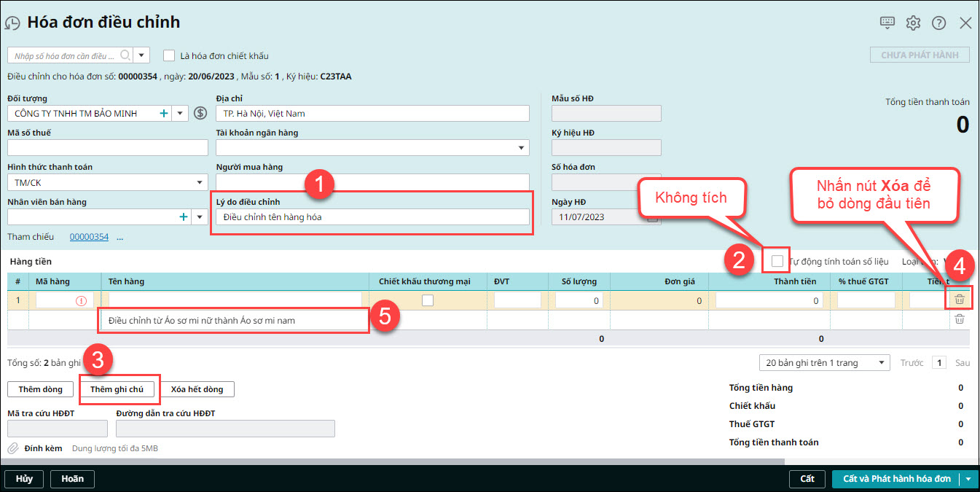The image size is (980, 492).
Task: Delete the first row with trash icon
Action: 960,299
